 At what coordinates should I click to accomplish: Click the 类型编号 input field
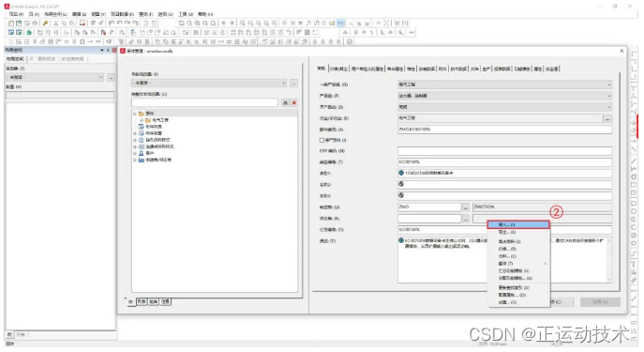pos(504,162)
